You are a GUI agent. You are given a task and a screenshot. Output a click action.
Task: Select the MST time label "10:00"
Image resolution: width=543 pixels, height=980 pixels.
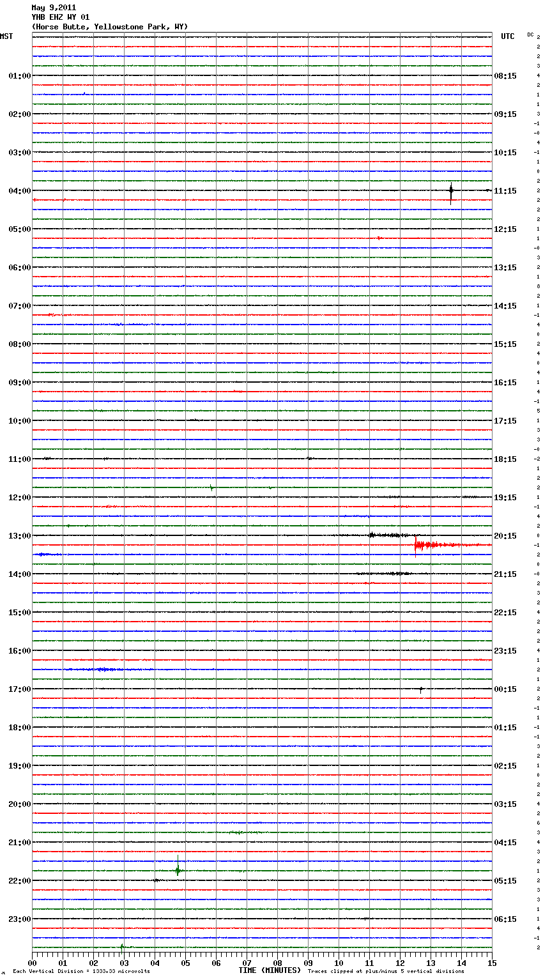(19, 421)
